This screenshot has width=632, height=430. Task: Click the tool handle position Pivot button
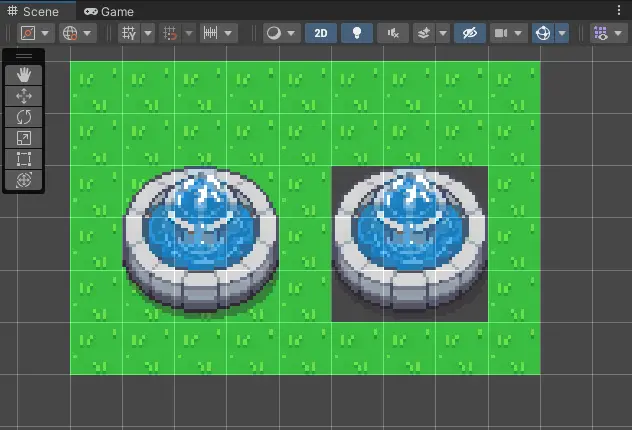click(x=28, y=33)
